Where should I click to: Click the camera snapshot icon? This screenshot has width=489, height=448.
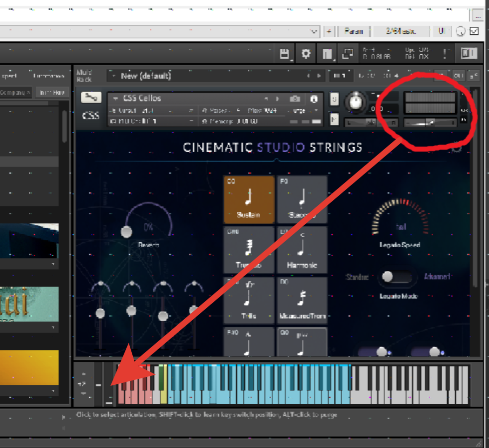tap(294, 99)
